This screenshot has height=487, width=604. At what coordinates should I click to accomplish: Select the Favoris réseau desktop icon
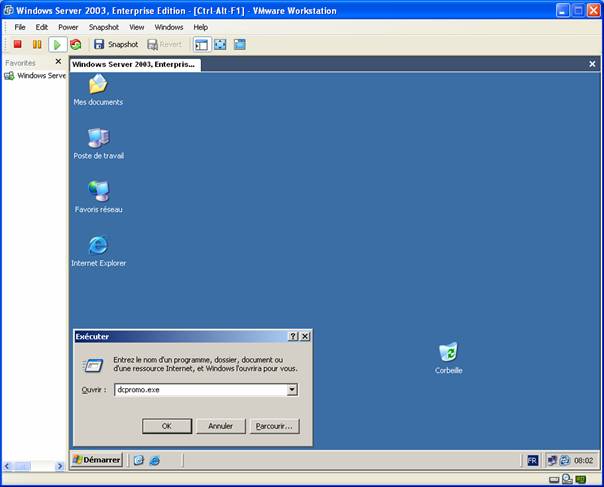[99, 197]
